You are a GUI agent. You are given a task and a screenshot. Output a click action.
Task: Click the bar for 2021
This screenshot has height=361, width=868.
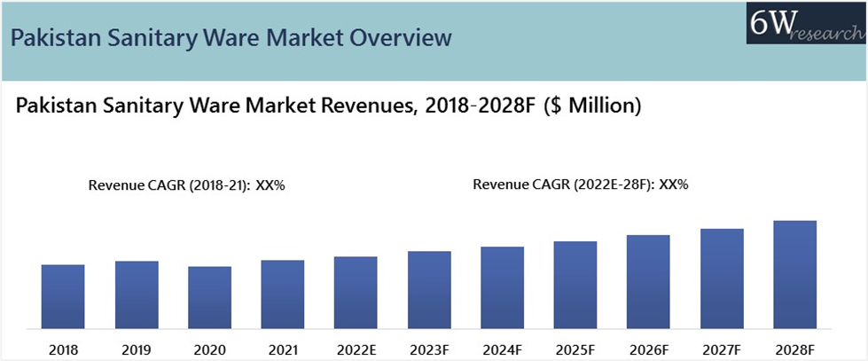pyautogui.click(x=283, y=293)
